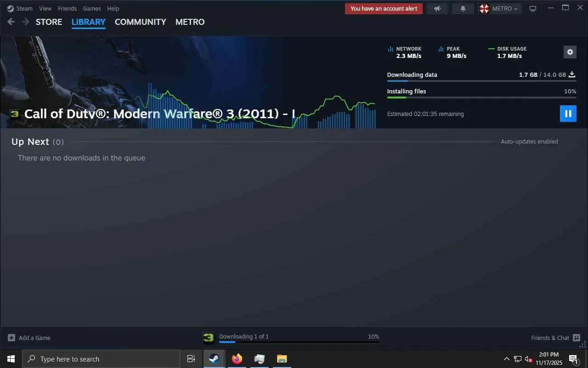
Task: Open File Explorer from the taskbar
Action: pyautogui.click(x=282, y=359)
